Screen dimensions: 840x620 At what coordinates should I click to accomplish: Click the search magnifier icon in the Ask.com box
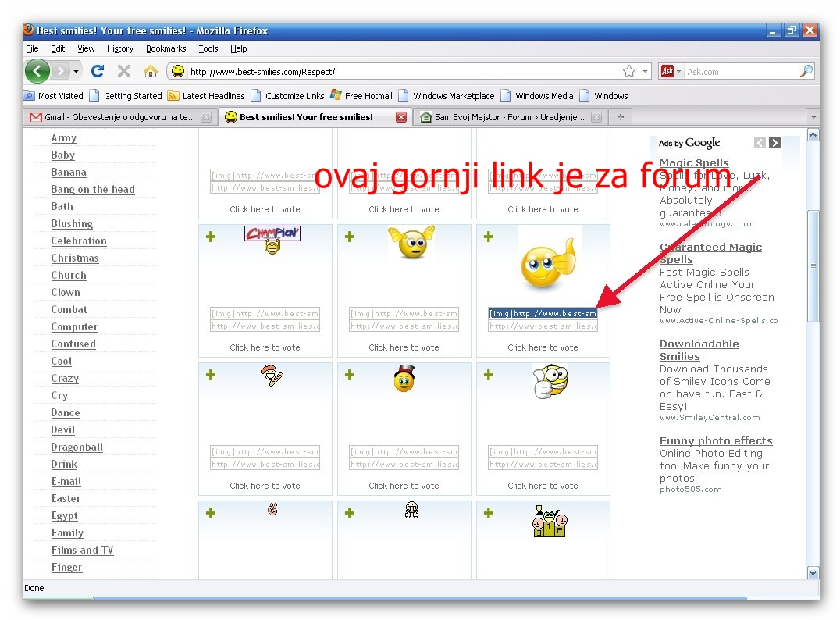pyautogui.click(x=806, y=71)
